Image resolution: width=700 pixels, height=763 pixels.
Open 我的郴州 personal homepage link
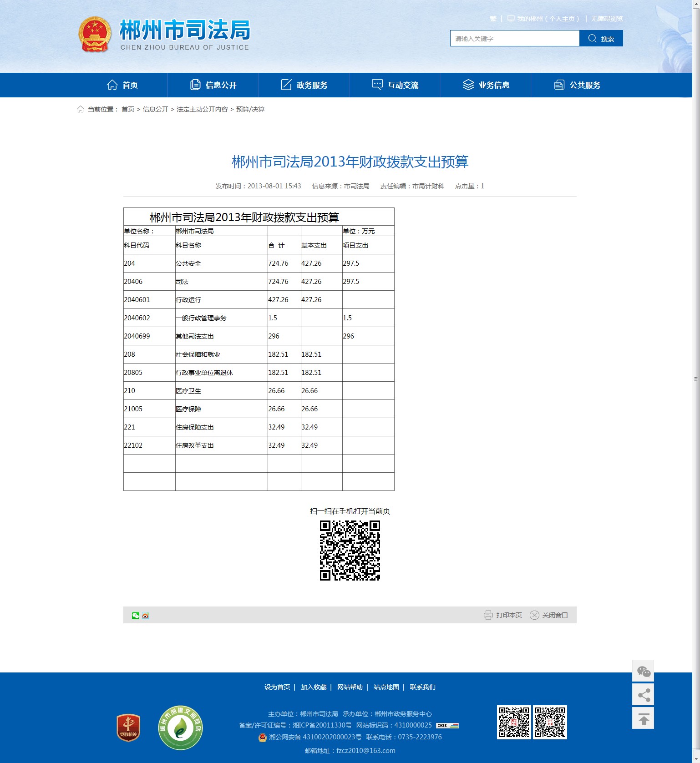click(544, 19)
